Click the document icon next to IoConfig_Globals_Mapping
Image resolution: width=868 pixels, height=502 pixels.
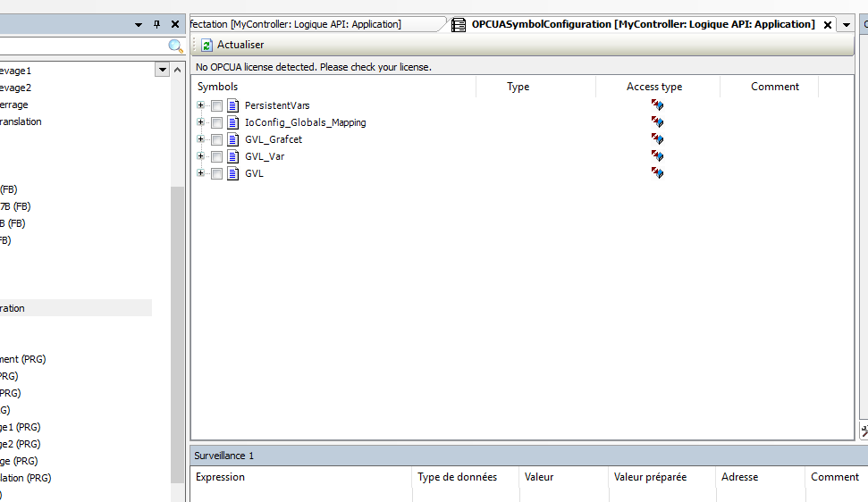click(234, 122)
